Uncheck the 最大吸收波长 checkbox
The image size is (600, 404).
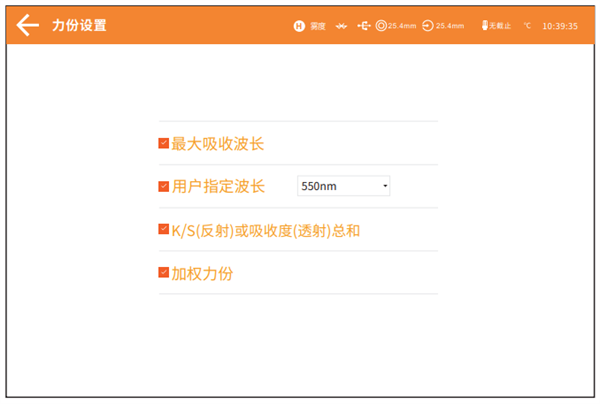[x=163, y=143]
